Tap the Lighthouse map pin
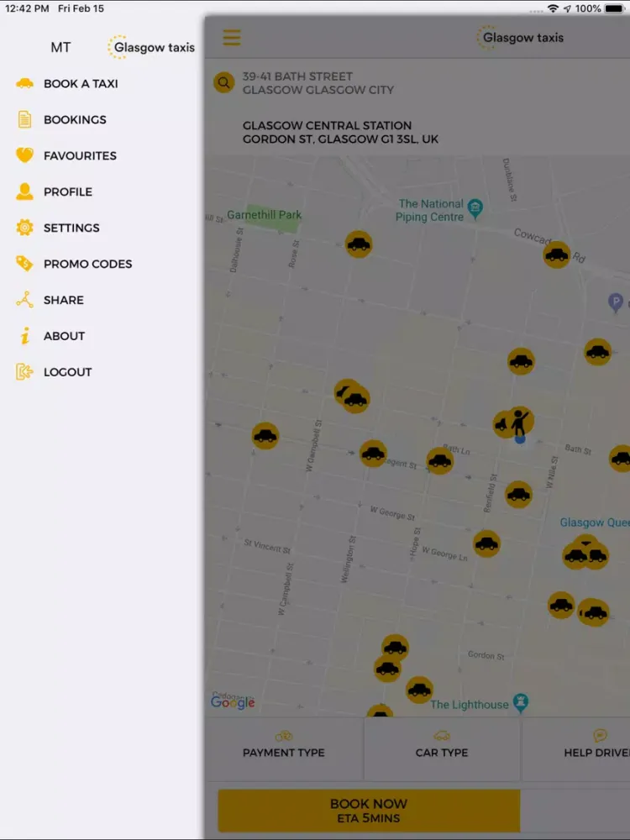This screenshot has width=630, height=840. pos(521,702)
